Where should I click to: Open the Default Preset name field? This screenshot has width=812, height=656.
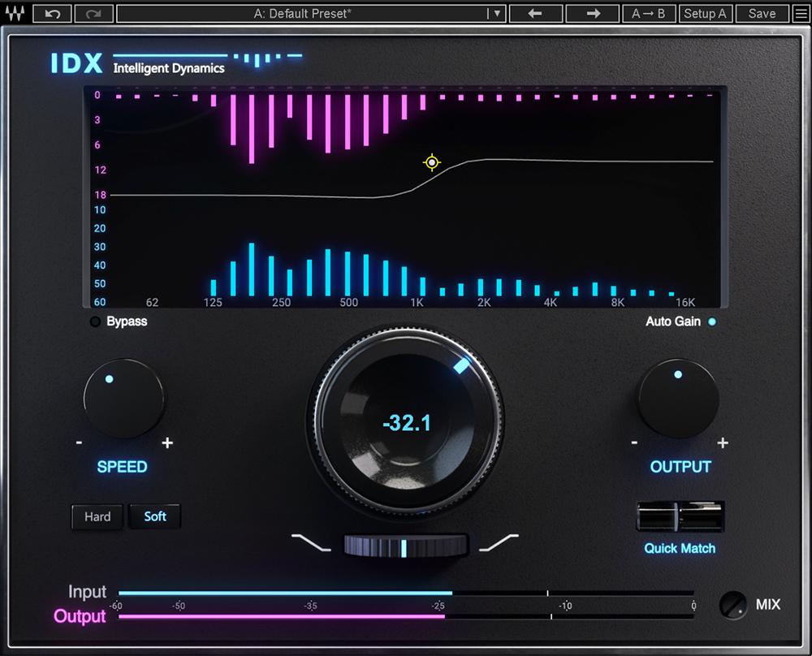coord(302,14)
